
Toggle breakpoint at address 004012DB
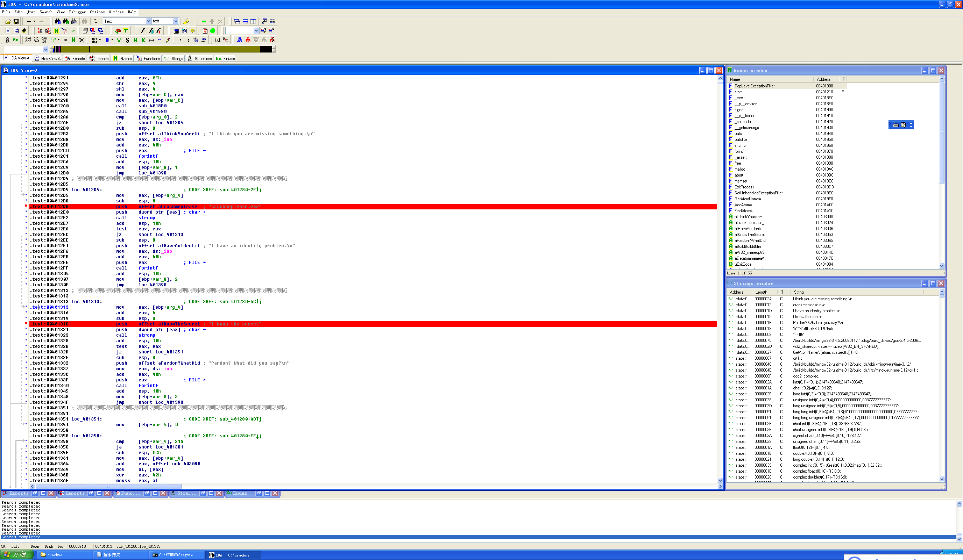click(26, 206)
